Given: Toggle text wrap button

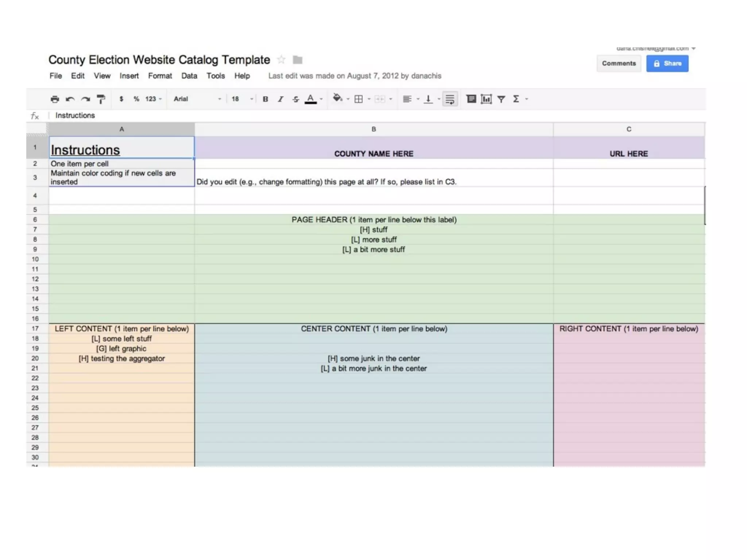Looking at the screenshot, I should pyautogui.click(x=450, y=99).
